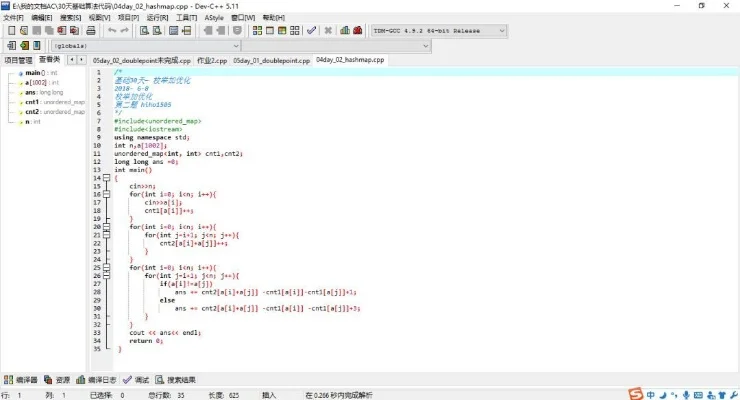The width and height of the screenshot is (740, 400).
Task: Switch to 05day_01_doublepoint.cpp tab
Action: pyautogui.click(x=271, y=60)
